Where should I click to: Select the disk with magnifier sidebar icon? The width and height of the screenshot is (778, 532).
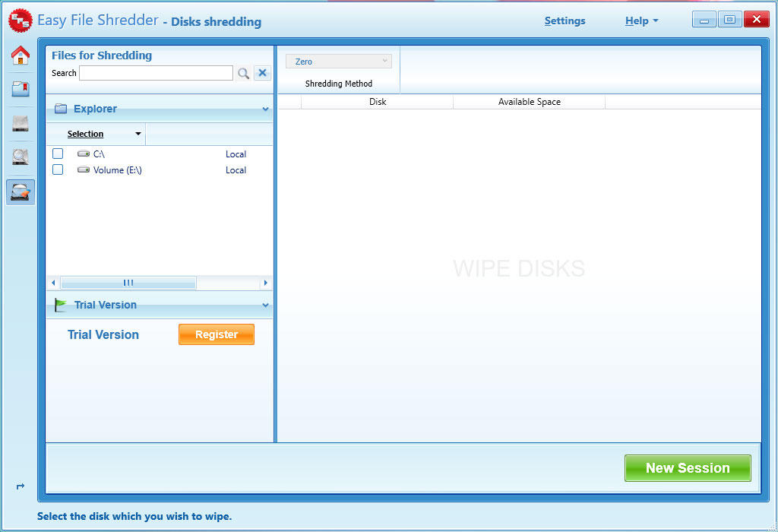[21, 157]
